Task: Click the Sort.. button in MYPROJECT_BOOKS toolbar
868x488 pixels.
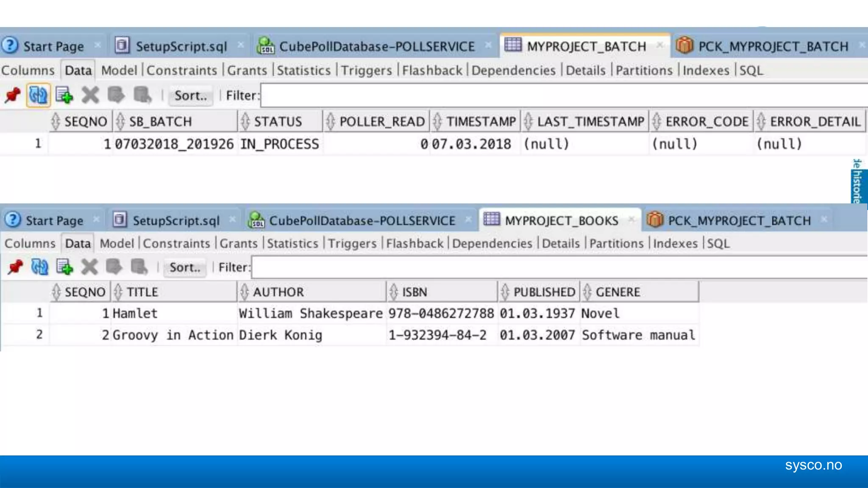Action: (185, 268)
